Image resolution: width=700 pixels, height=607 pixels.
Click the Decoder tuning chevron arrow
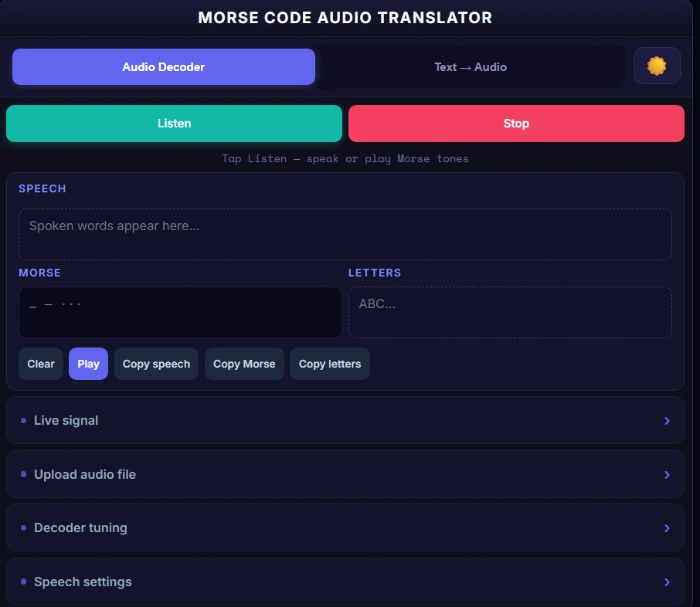pyautogui.click(x=667, y=528)
